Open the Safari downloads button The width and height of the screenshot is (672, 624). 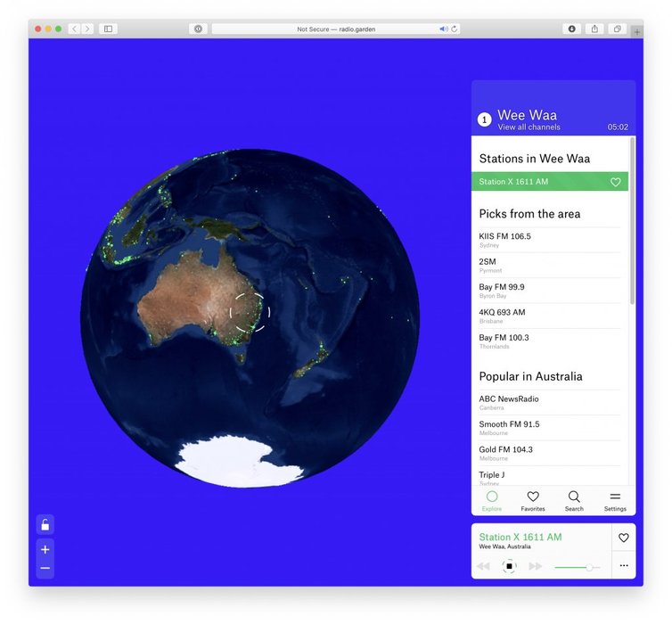571,29
